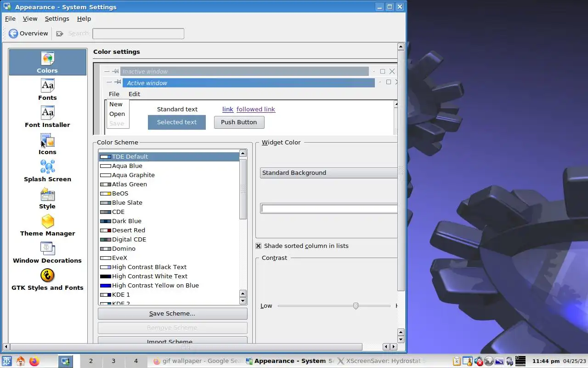Open the File menu
Image resolution: width=588 pixels, height=368 pixels.
pyautogui.click(x=10, y=19)
